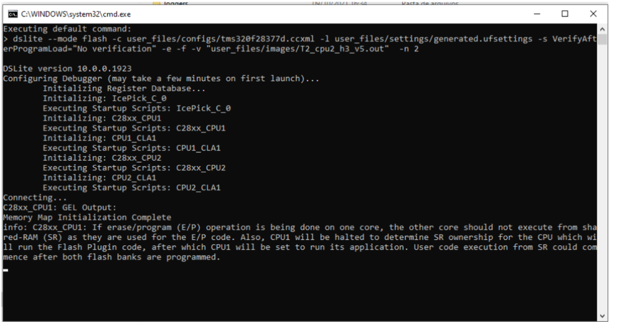Click the 'C28xx_CPU1: GEL Output:' line
The width and height of the screenshot is (644, 322).
(x=56, y=207)
